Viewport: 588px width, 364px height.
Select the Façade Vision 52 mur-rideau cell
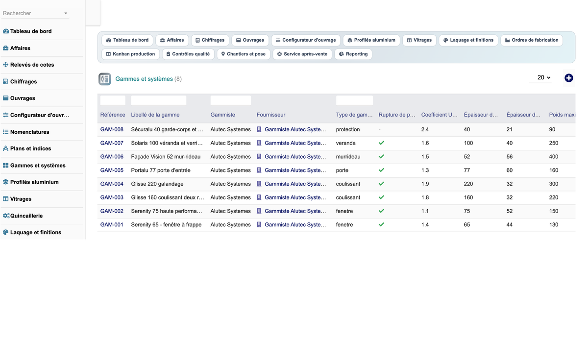pyautogui.click(x=166, y=157)
